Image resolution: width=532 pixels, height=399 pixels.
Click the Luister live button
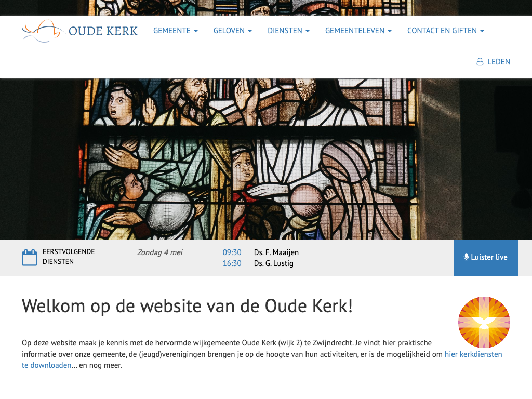486,258
